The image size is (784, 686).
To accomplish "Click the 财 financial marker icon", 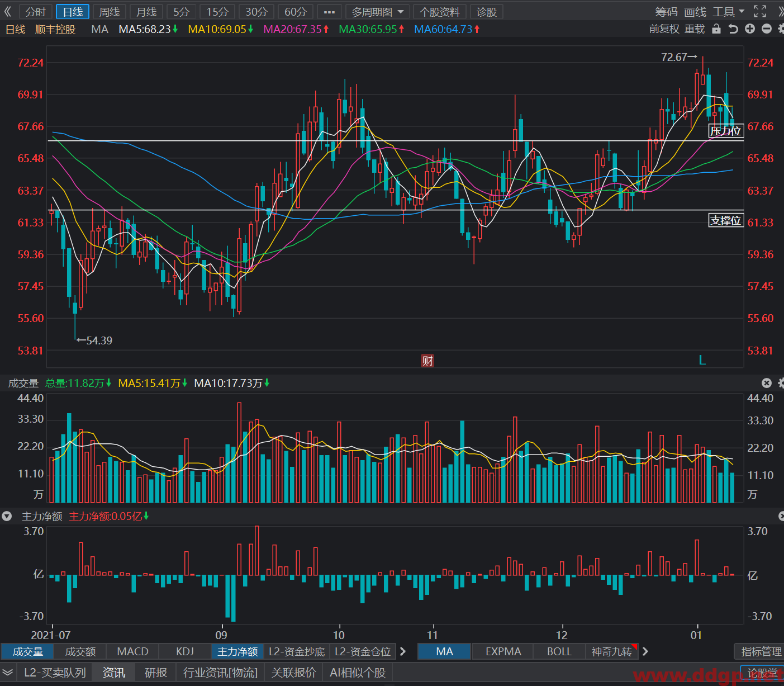I will click(x=427, y=361).
